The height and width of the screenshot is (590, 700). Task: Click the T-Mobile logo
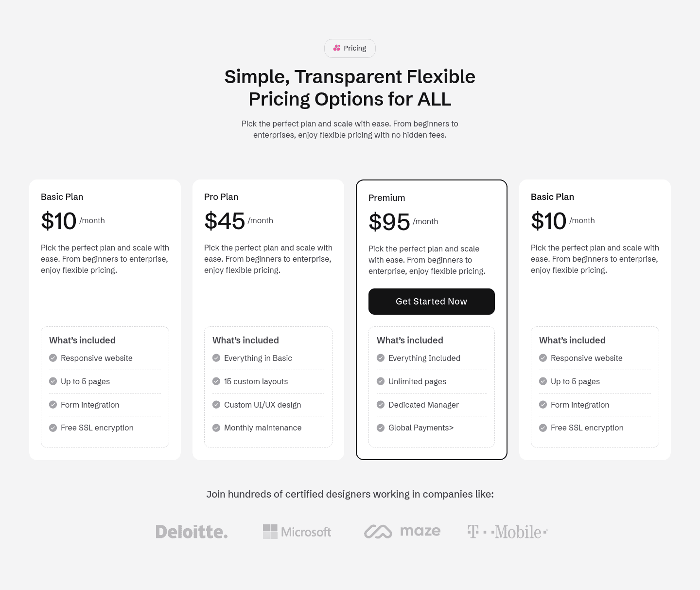(x=507, y=532)
